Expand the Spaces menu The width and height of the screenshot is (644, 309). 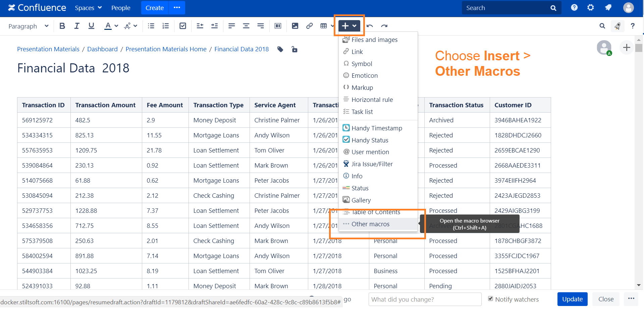click(x=88, y=8)
